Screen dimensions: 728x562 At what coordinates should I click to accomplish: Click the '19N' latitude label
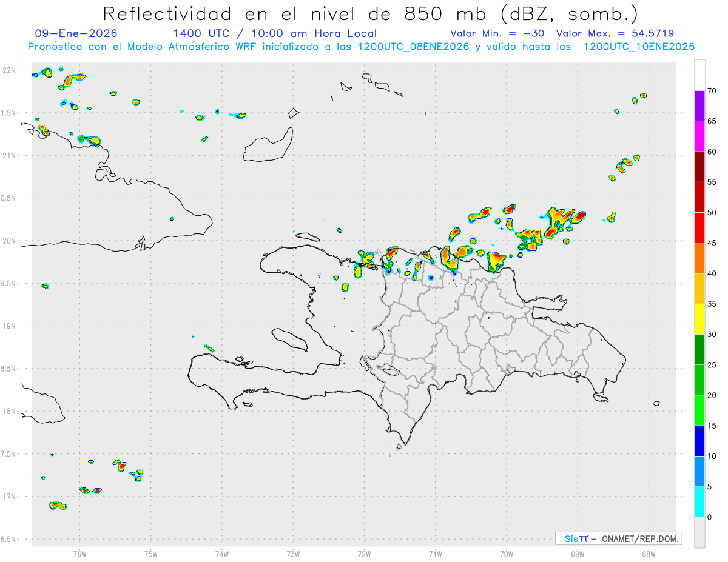[x=9, y=326]
